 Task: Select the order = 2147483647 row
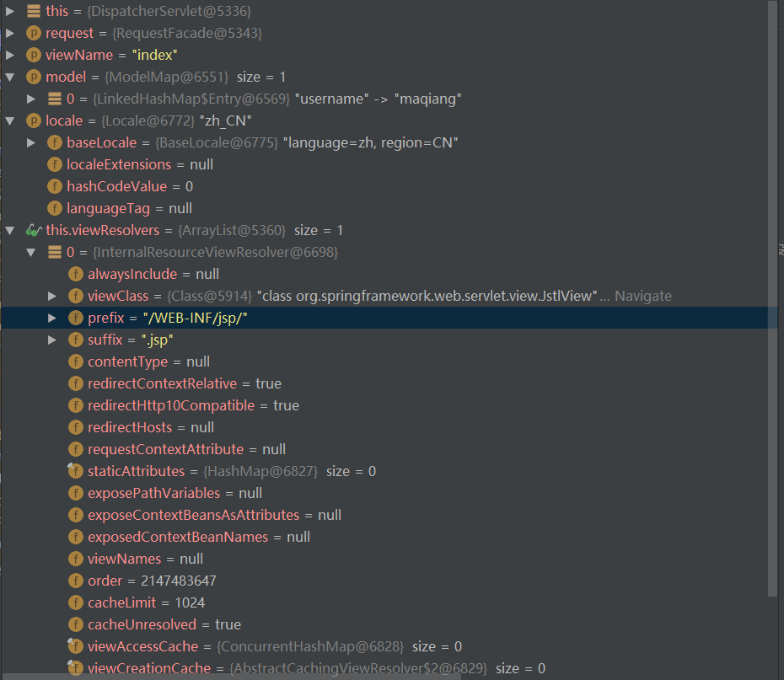pos(384,581)
